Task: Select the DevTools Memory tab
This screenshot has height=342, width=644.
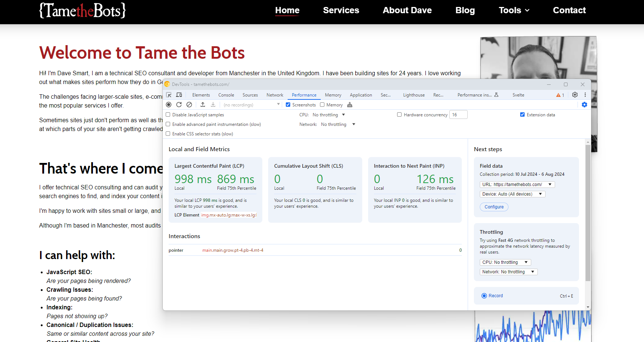Action: pyautogui.click(x=333, y=95)
